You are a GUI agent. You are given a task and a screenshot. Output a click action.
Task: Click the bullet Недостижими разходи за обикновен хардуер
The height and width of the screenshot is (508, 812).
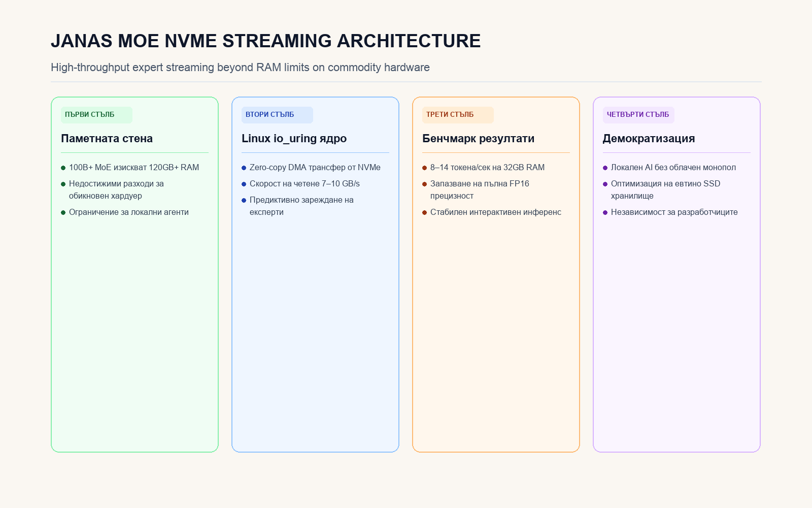[113, 190]
